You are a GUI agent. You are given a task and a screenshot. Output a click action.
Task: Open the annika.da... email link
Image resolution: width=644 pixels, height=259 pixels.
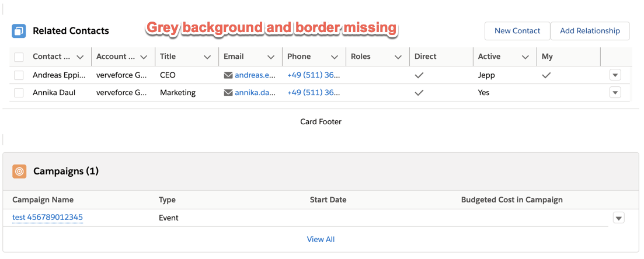pos(255,93)
